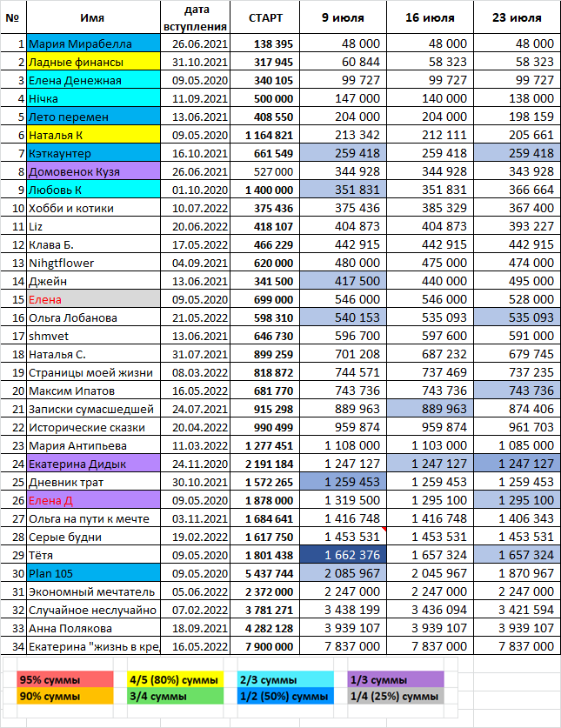561x728 pixels.
Task: Click the '2 085 967' highlighted cell
Action: pyautogui.click(x=343, y=573)
